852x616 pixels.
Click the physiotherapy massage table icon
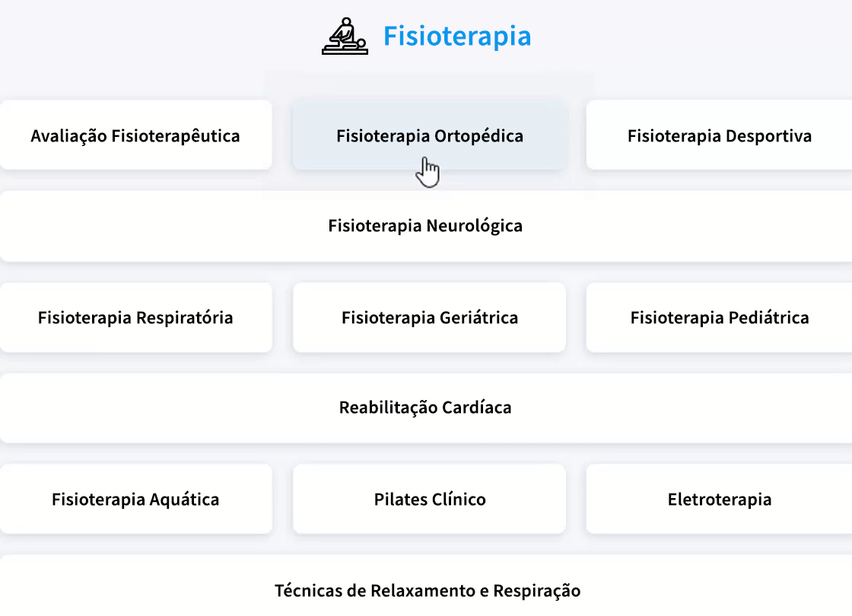coord(345,36)
